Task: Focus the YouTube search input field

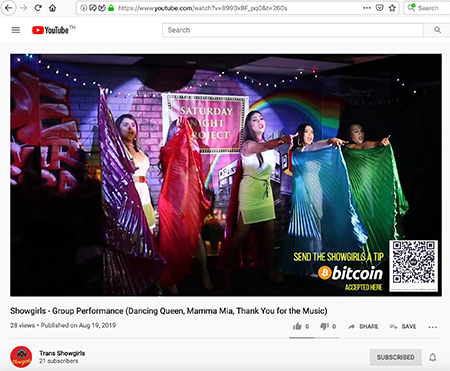Action: coord(293,30)
